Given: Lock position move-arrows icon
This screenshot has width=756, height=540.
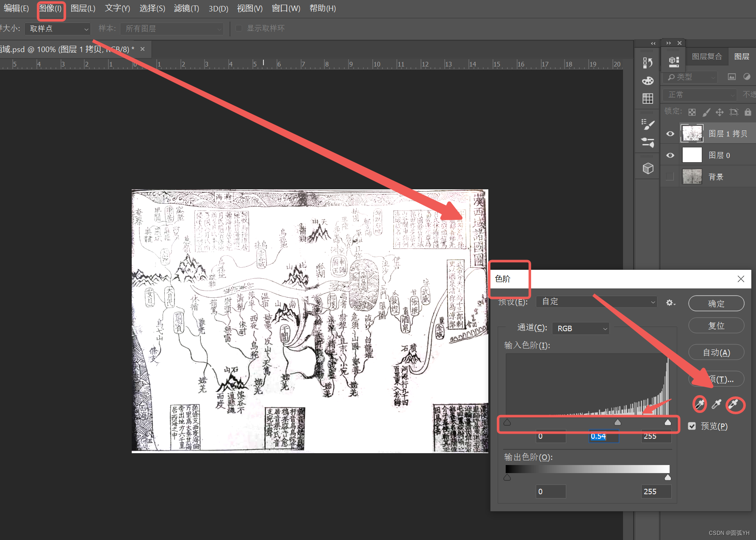Looking at the screenshot, I should coord(720,112).
